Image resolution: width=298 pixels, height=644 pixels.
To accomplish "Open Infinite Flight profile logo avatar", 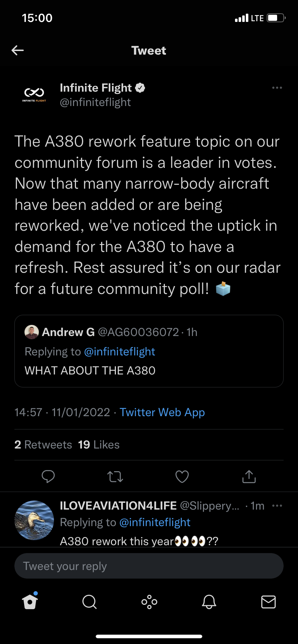I will pos(34,94).
